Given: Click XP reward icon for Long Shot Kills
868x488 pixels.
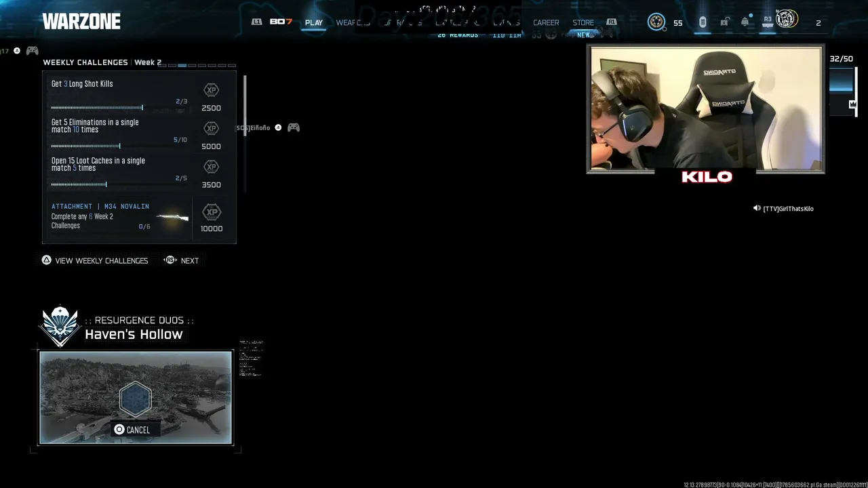Looking at the screenshot, I should [x=211, y=90].
